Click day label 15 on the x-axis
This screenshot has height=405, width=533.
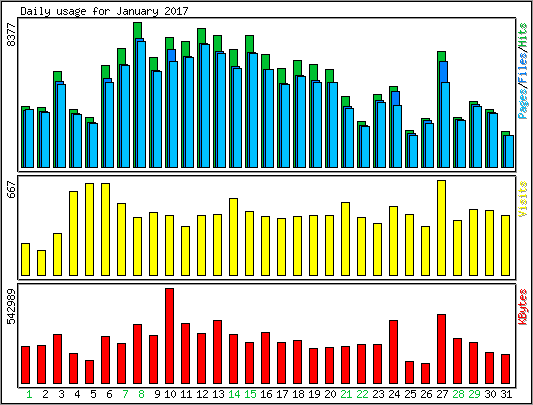tap(250, 394)
